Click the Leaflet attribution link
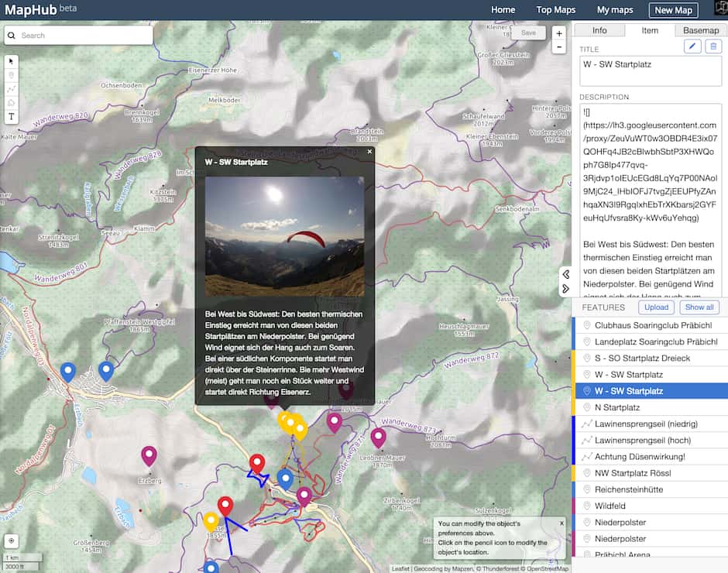This screenshot has height=573, width=728. pyautogui.click(x=400, y=568)
